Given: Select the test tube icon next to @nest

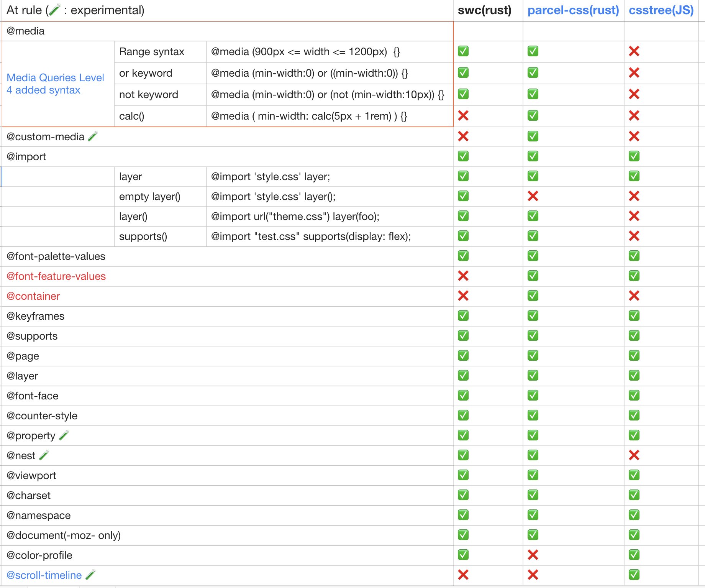Looking at the screenshot, I should (x=44, y=455).
